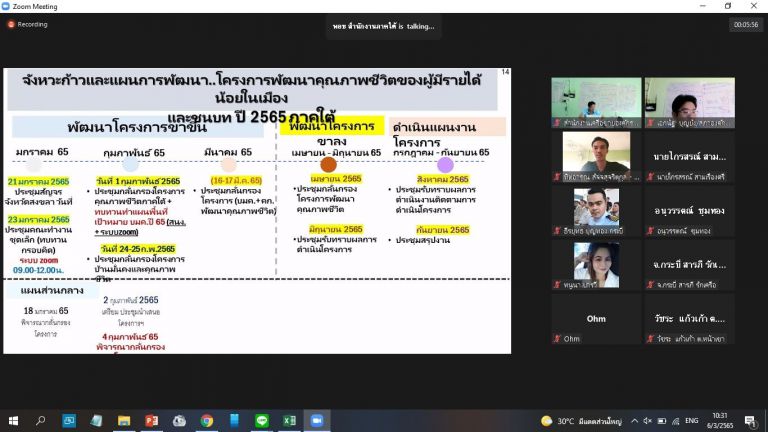
Task: Open Google Chrome from the taskbar
Action: 207,421
